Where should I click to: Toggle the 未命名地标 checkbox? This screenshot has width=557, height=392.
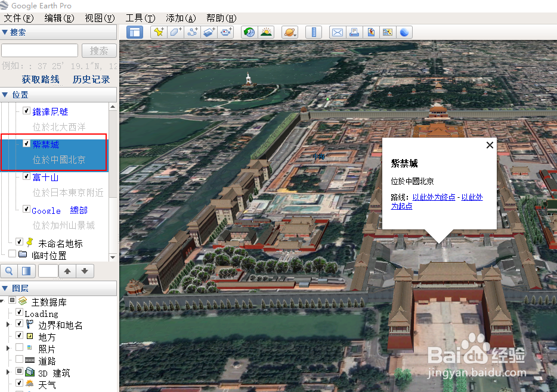point(20,242)
